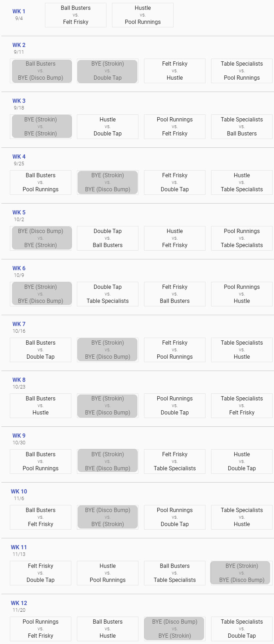
Task: Open WK 11 Felt Frisky vs. Double Tap match
Action: (x=40, y=573)
